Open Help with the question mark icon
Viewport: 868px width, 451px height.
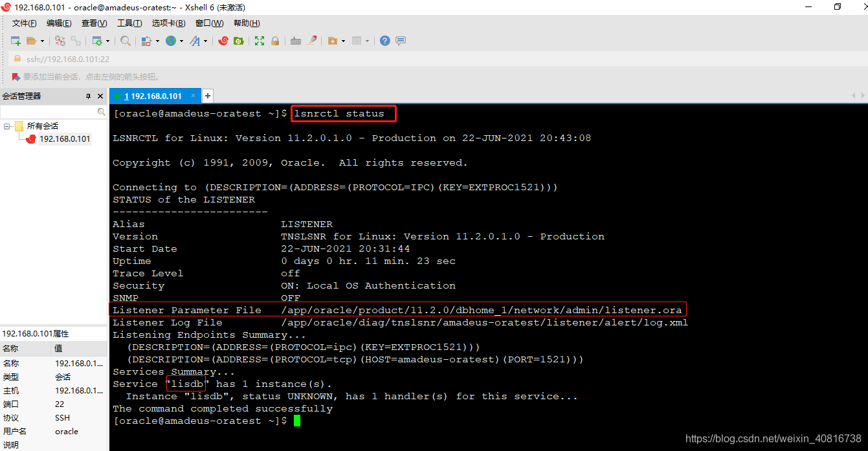coord(385,41)
